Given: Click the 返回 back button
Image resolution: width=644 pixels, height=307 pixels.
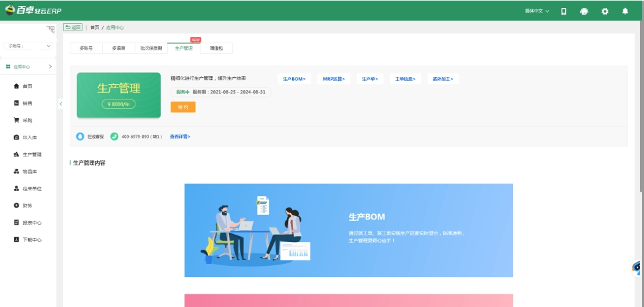Looking at the screenshot, I should pyautogui.click(x=72, y=27).
